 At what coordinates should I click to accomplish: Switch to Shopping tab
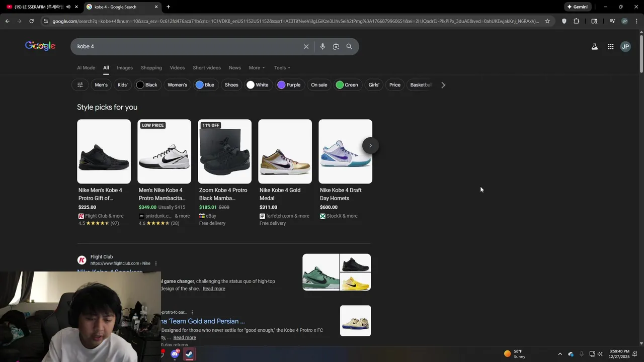[151, 68]
